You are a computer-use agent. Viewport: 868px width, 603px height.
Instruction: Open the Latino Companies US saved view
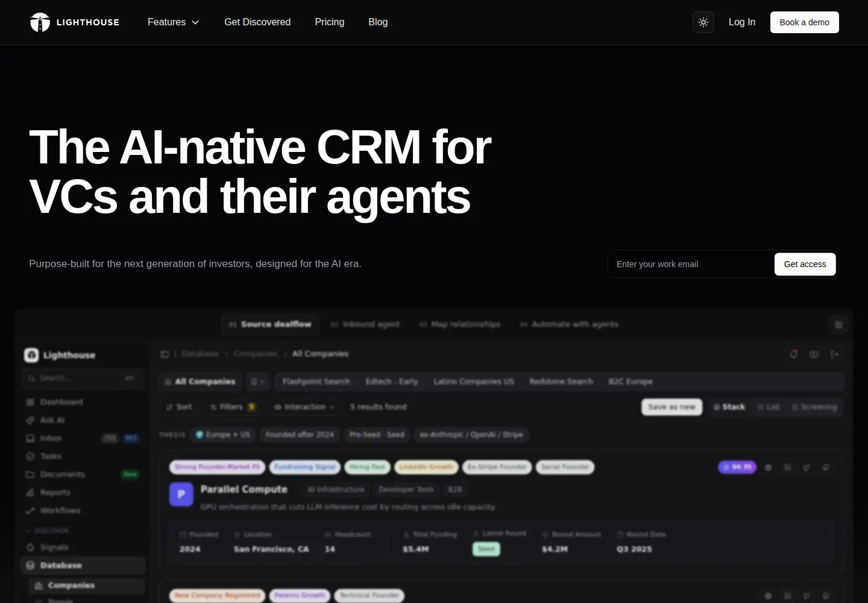click(x=474, y=382)
